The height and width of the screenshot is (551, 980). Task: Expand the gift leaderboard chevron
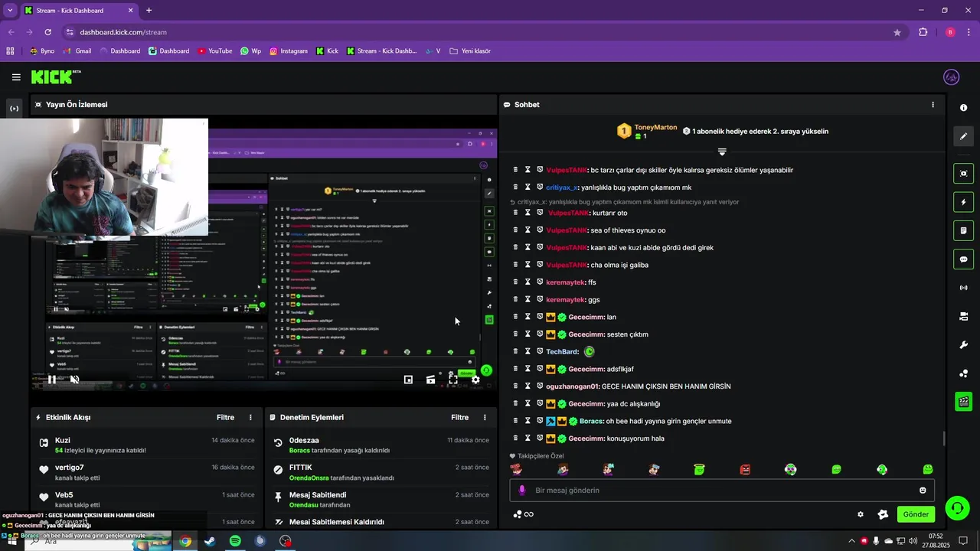(722, 152)
